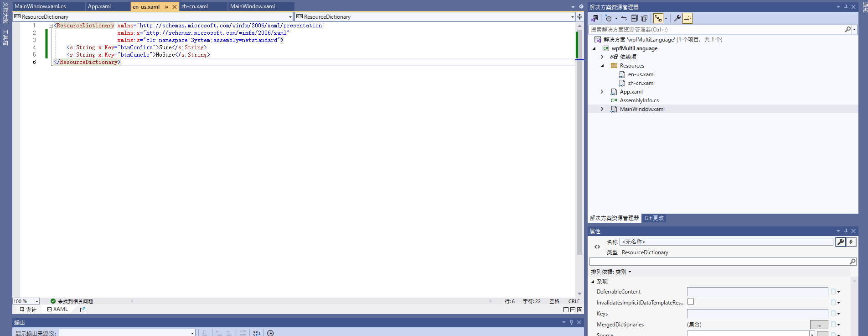The height and width of the screenshot is (336, 868).
Task: Click the 空格 indentation indicator
Action: coord(554,301)
